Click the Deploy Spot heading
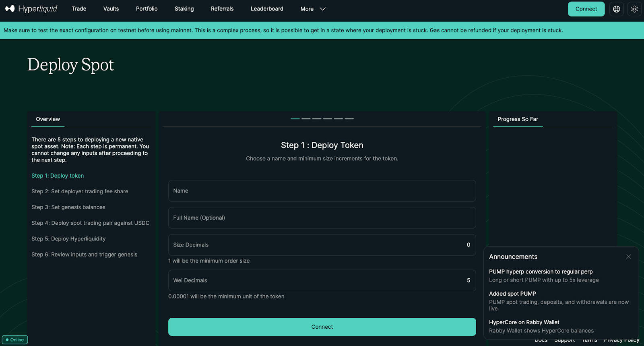 point(70,65)
